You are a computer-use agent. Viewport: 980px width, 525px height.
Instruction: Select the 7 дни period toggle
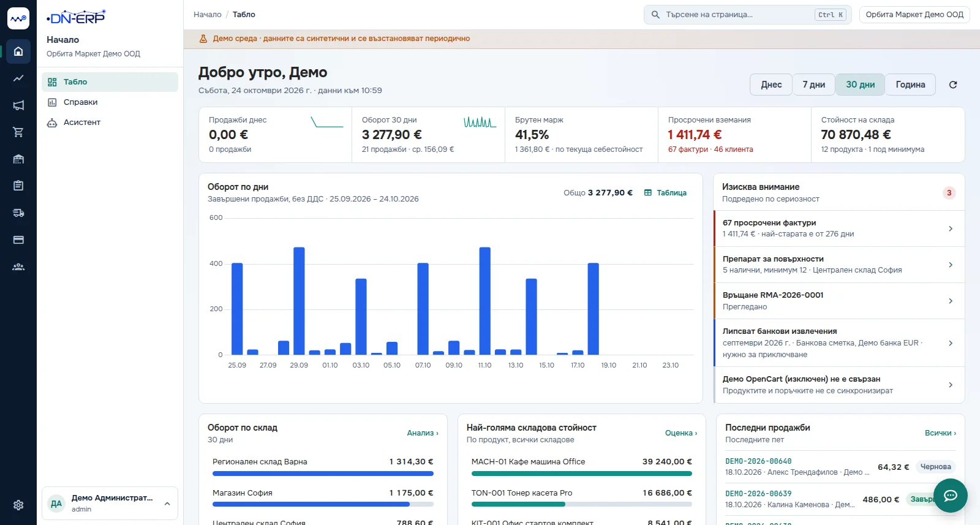813,85
